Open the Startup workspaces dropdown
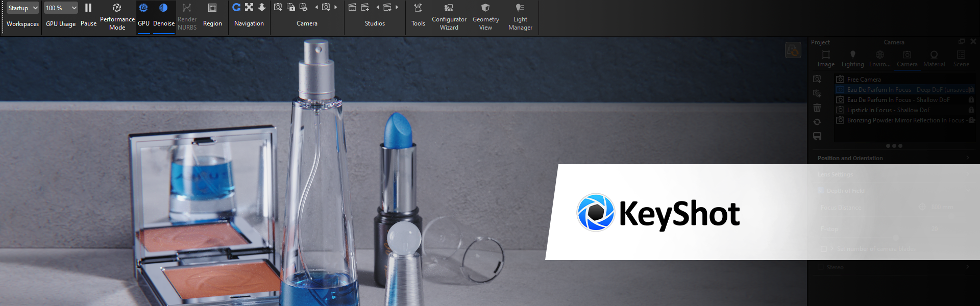Screen dimensions: 980x306 pos(22,8)
